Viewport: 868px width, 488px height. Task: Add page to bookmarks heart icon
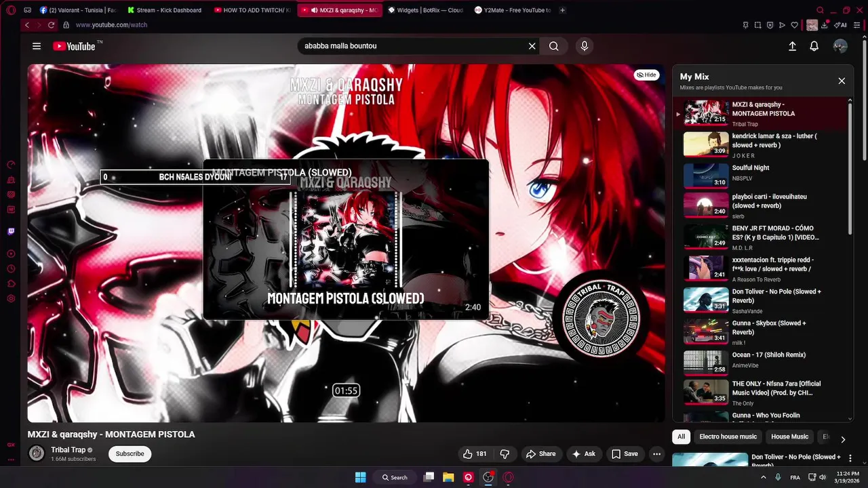pyautogui.click(x=794, y=25)
